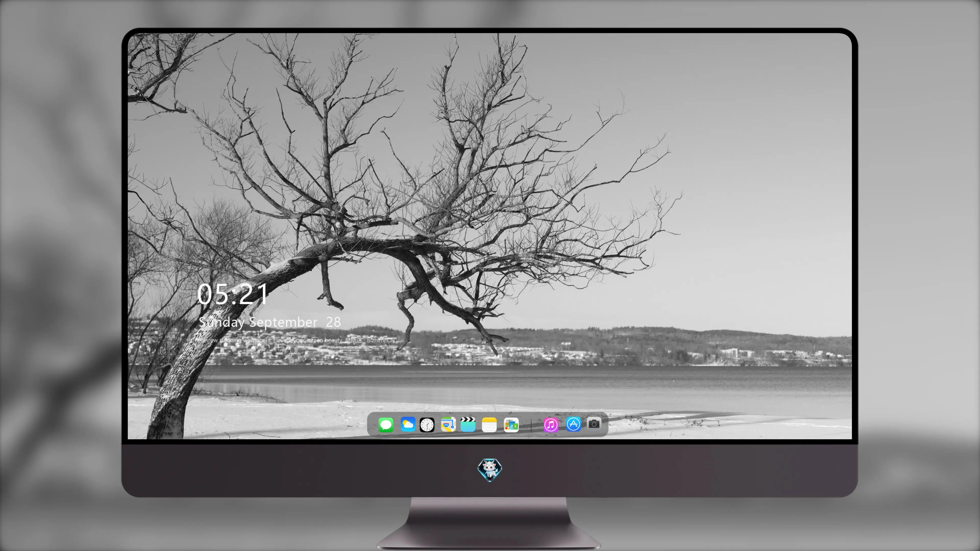Open the Maps app in the dock
Viewport: 980px width, 551px height.
448,425
